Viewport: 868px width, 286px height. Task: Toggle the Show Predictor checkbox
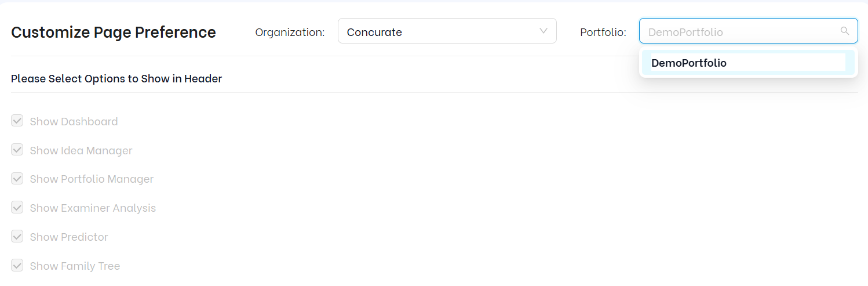17,237
